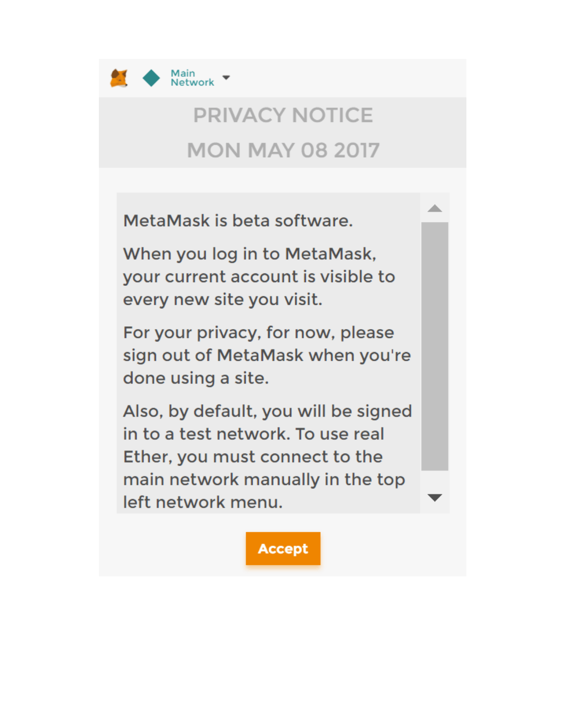Click the 'left network menu.' text line
The width and height of the screenshot is (563, 728).
(202, 502)
